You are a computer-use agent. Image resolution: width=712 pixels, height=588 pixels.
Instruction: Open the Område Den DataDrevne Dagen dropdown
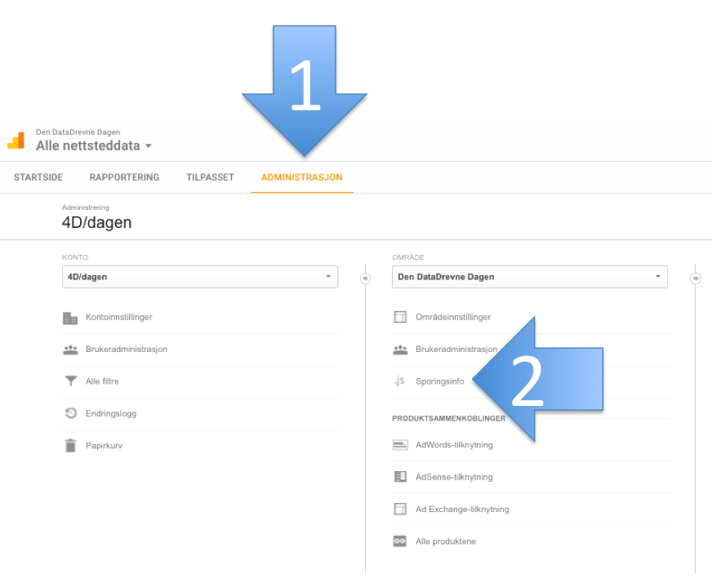click(529, 277)
